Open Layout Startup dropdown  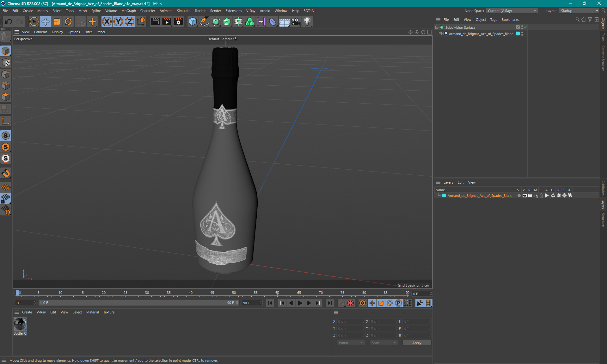coord(579,11)
